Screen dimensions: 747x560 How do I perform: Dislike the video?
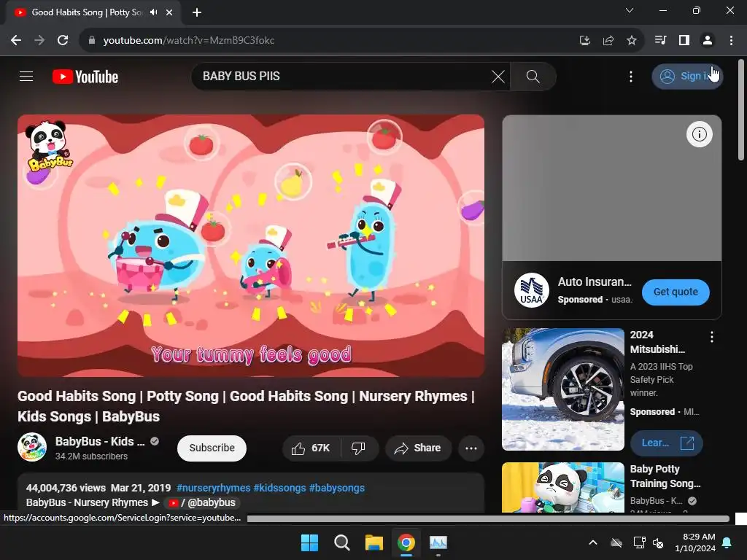pos(358,448)
